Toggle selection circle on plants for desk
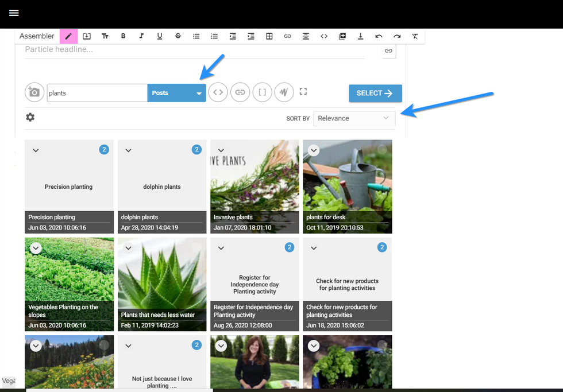 (x=382, y=150)
